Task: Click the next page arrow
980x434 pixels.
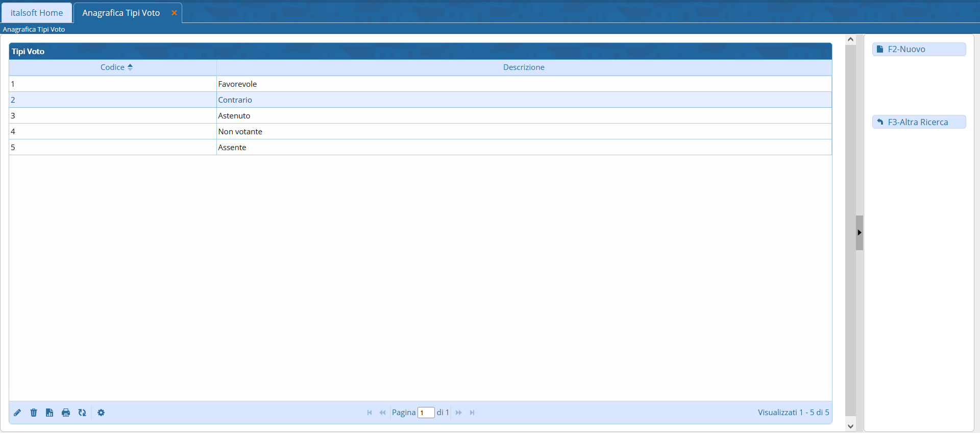Action: (x=459, y=413)
